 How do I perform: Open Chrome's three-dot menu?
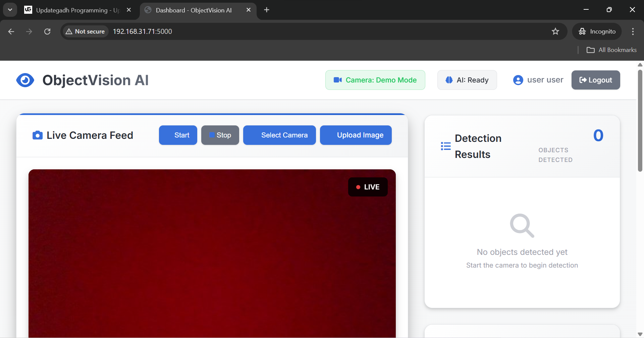(x=633, y=31)
